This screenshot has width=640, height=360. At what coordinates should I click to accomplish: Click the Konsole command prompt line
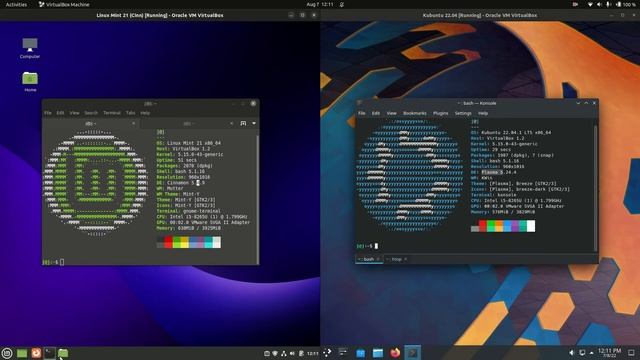367,246
